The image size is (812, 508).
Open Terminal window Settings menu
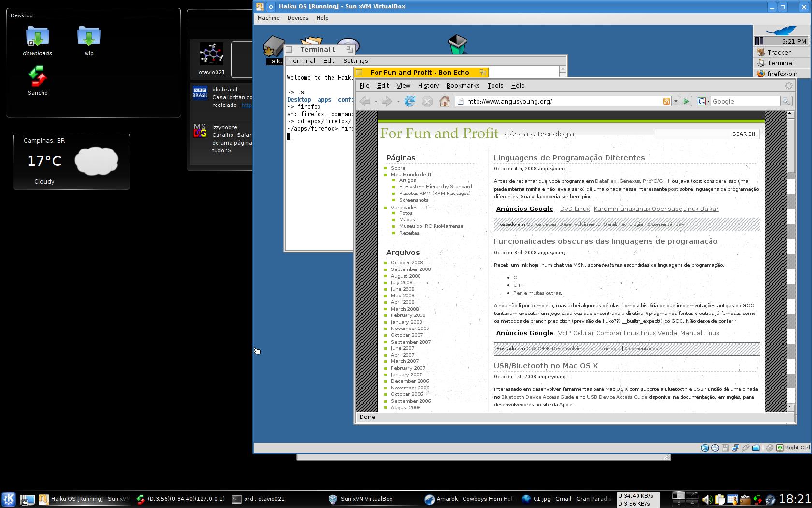coord(355,60)
